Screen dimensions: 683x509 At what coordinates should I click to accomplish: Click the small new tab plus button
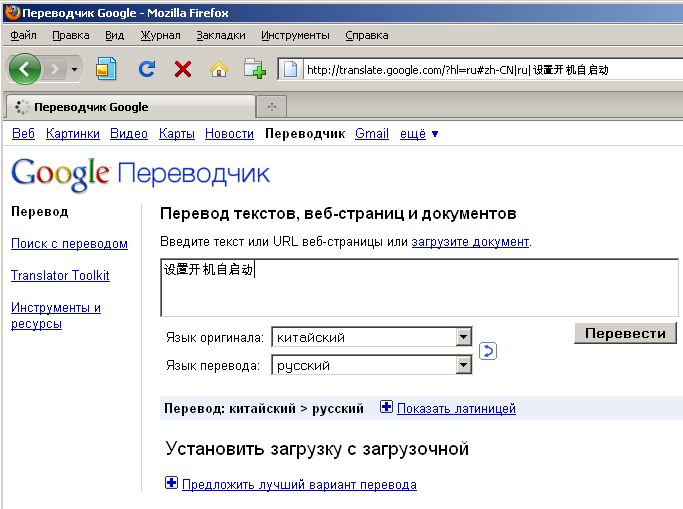pyautogui.click(x=272, y=107)
